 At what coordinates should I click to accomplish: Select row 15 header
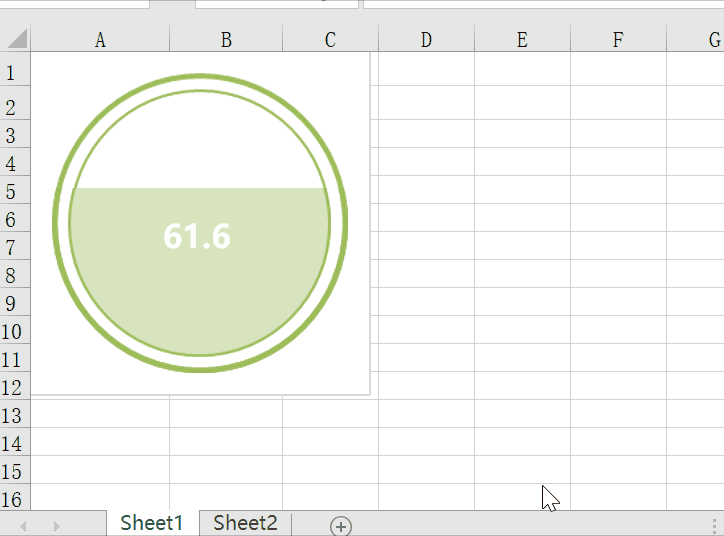pos(15,470)
